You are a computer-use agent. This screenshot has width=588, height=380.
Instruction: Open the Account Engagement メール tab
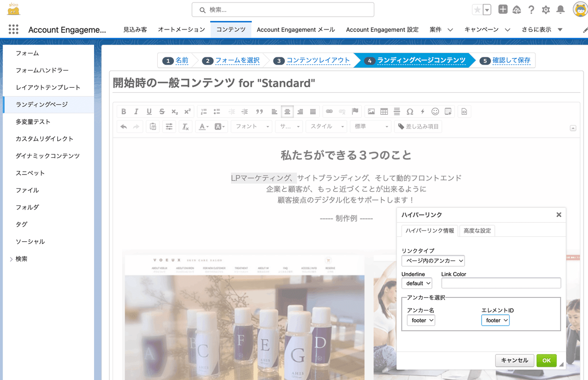pos(296,29)
